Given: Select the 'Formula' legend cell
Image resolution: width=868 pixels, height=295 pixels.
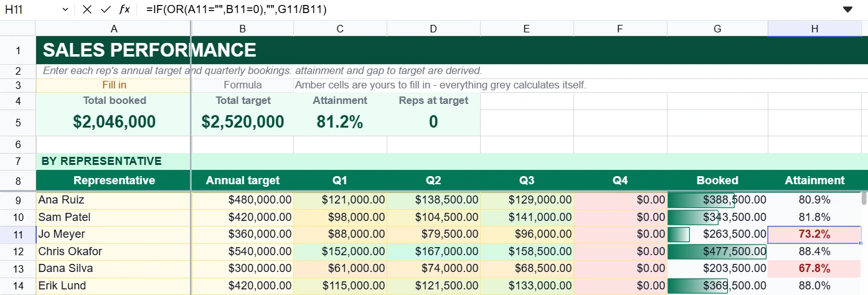Looking at the screenshot, I should point(242,85).
